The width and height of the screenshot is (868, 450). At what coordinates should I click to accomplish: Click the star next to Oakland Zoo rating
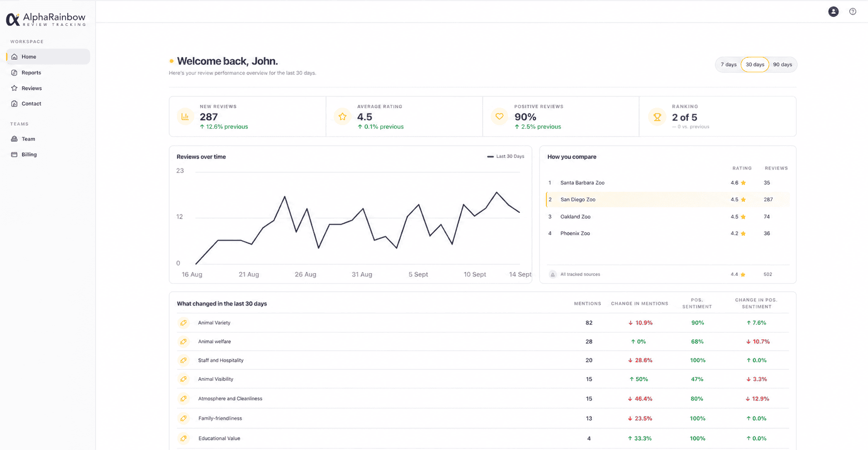[743, 217]
